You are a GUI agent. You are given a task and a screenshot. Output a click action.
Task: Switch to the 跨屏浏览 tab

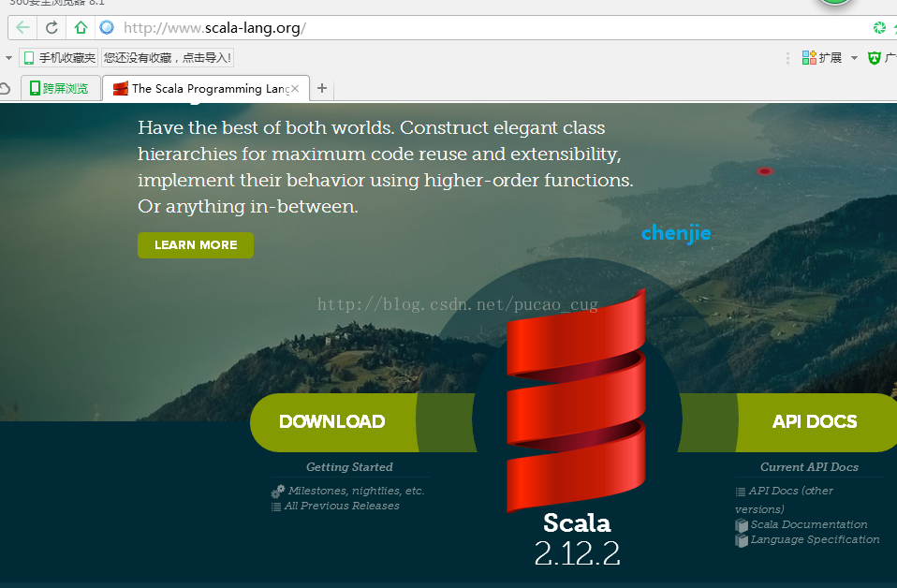click(x=61, y=88)
